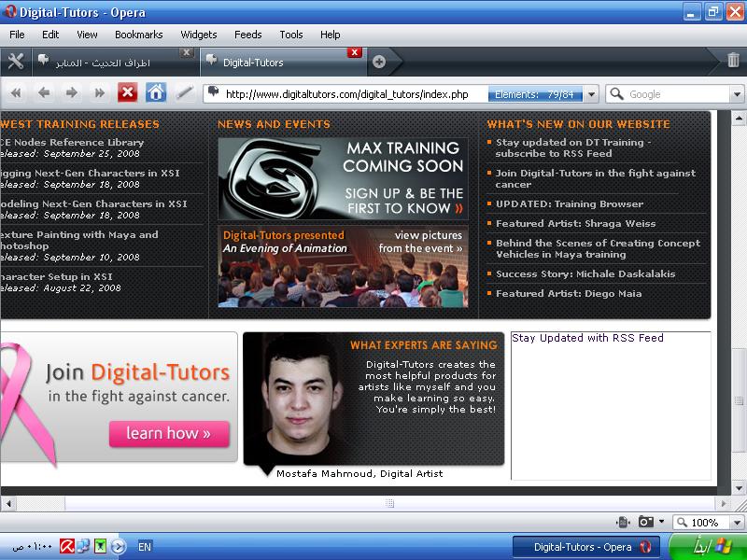Open the Widgets menu
Image resolution: width=747 pixels, height=560 pixels.
198,35
